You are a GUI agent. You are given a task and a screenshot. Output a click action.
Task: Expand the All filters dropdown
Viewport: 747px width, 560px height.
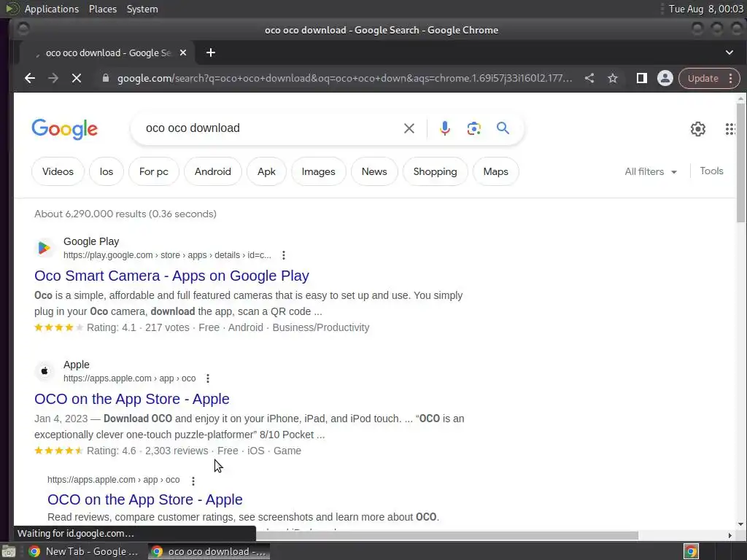pos(651,171)
